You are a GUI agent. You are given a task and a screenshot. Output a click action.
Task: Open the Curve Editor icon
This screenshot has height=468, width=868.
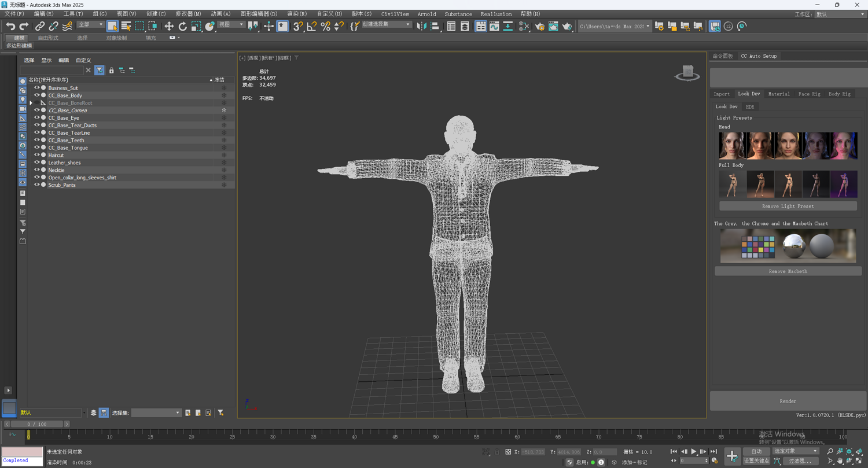pyautogui.click(x=494, y=26)
